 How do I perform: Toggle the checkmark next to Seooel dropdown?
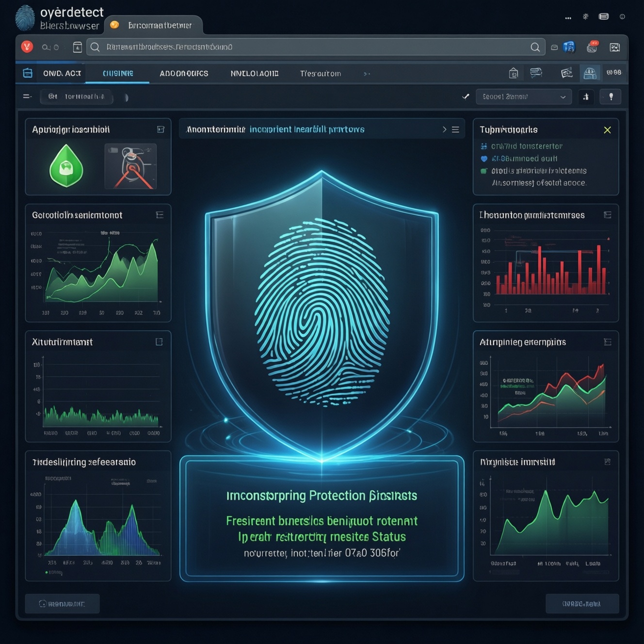coord(466,97)
